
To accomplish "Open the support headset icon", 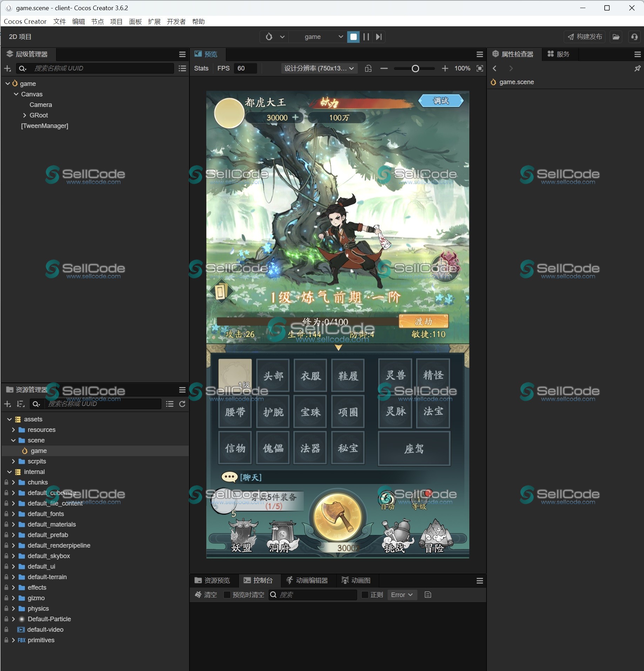I will pos(634,37).
